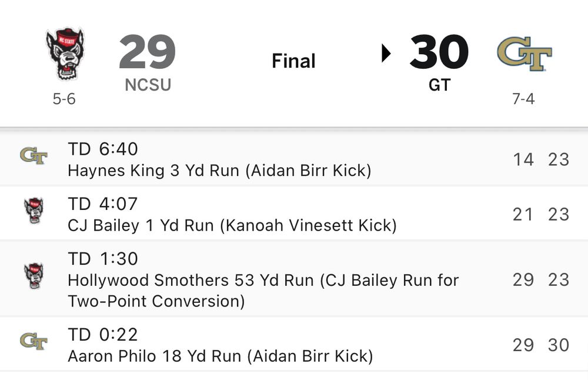Click the Georgia Tech GT logo in header
The height and width of the screenshot is (380, 588).
click(524, 54)
